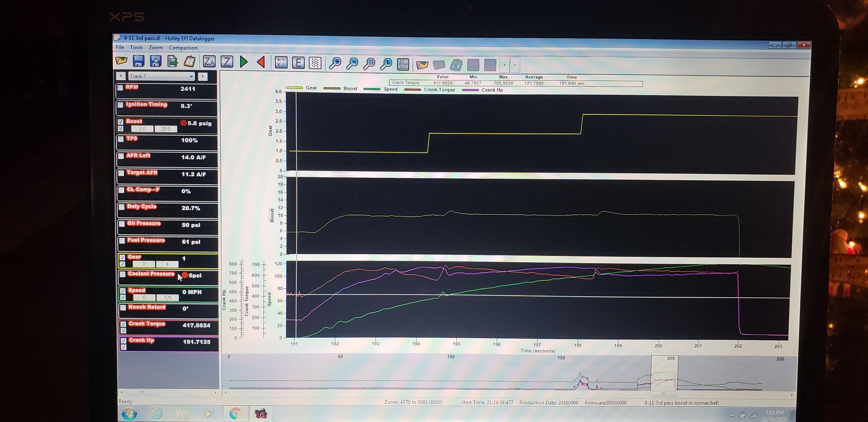Click the Boost maximum scale field 20.0

166,129
